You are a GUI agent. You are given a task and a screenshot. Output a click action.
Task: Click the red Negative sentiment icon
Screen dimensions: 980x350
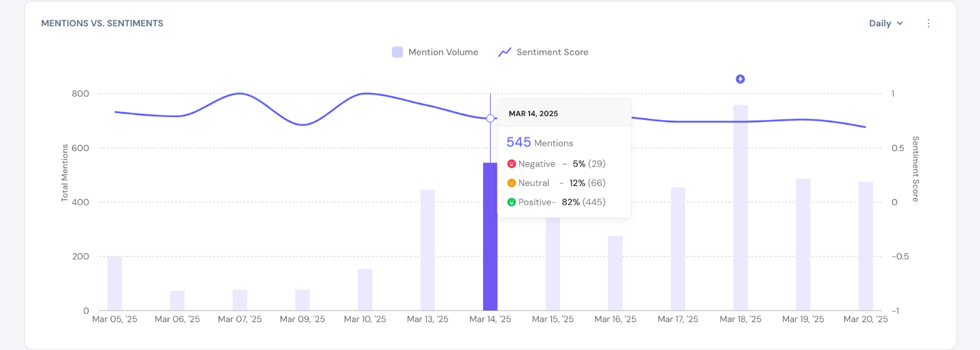click(511, 164)
